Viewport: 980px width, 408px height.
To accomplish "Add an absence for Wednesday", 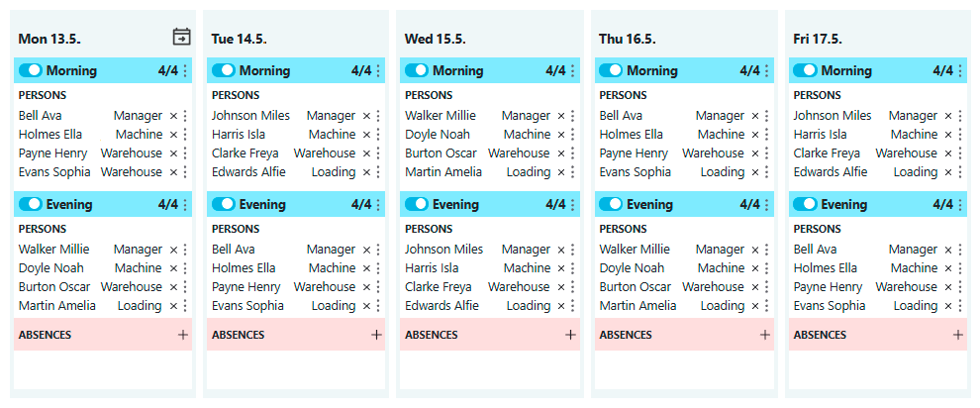I will coord(570,335).
